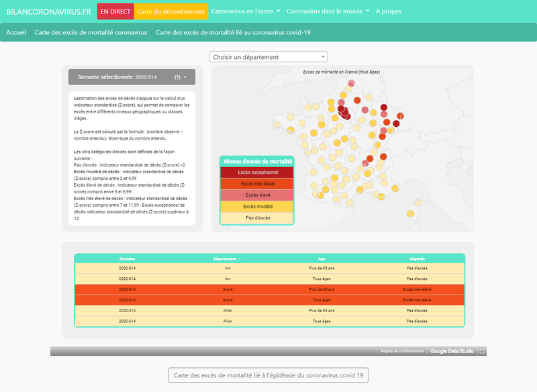Image resolution: width=537 pixels, height=392 pixels.
Task: Click an orange marker in northern France
Action: point(357,100)
